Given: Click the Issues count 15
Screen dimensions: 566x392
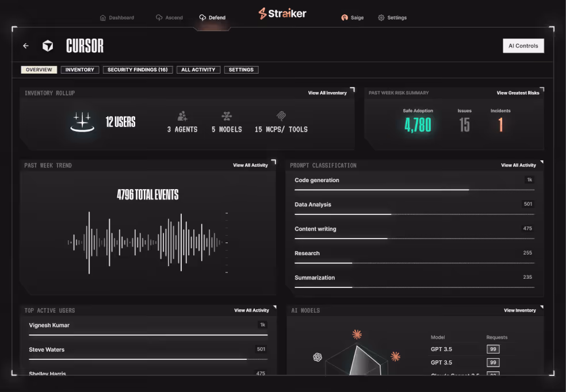Looking at the screenshot, I should click(x=465, y=125).
